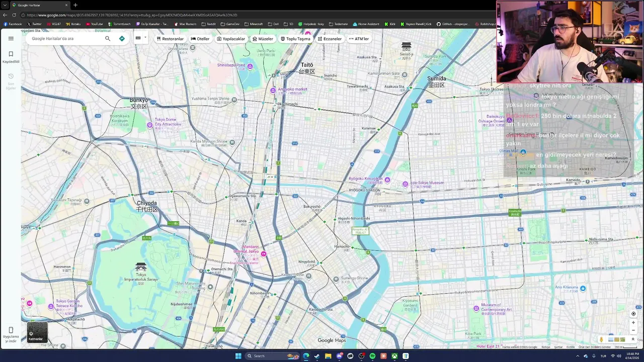Select the Ameyoko market pin
The height and width of the screenshot is (362, 644).
[273, 90]
